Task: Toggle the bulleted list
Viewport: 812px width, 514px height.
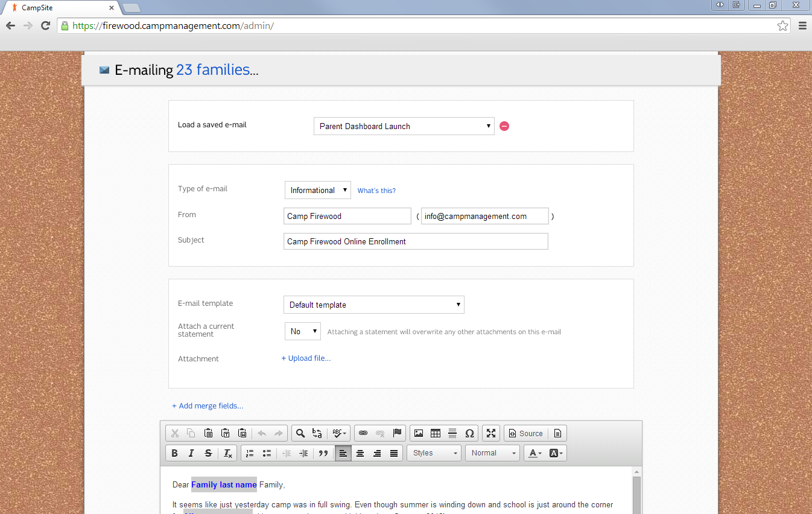Action: click(267, 453)
